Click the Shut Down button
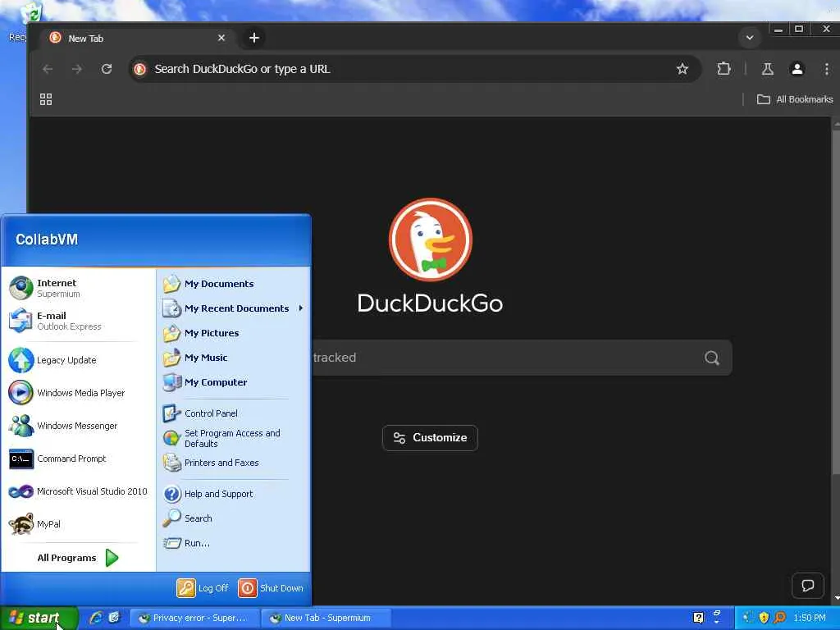This screenshot has height=630, width=840. 271,588
